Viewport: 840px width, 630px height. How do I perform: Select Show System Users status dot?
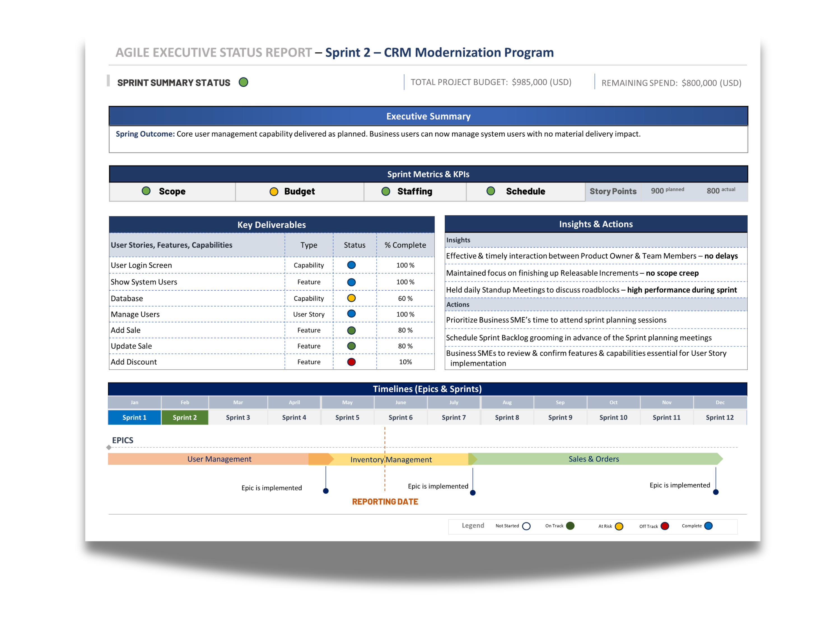click(352, 282)
